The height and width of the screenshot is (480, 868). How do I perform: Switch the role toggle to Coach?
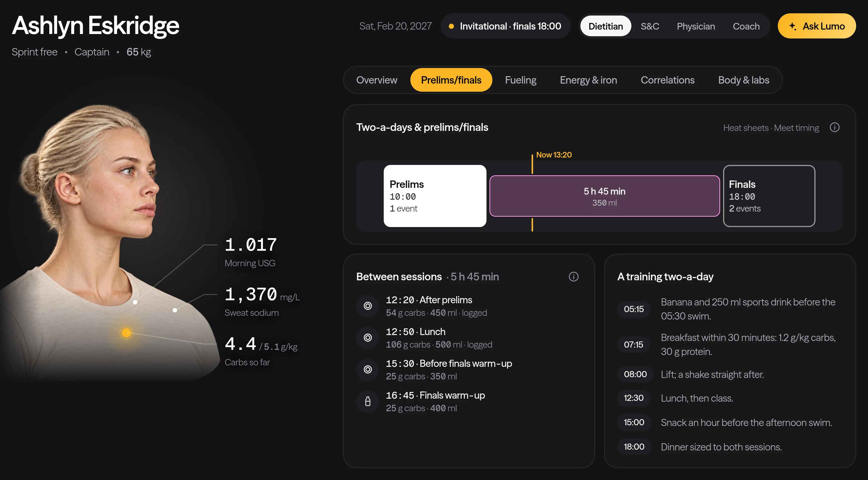746,26
